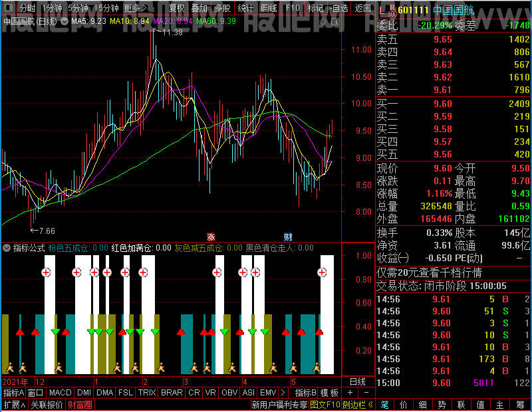Click the R300 badge beside stock code
Image resolution: width=532 pixels, height=412 pixels.
coord(392,11)
